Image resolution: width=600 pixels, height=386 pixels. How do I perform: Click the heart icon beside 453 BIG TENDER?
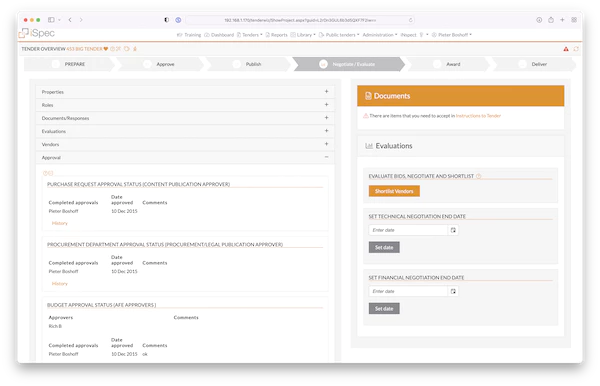point(106,49)
